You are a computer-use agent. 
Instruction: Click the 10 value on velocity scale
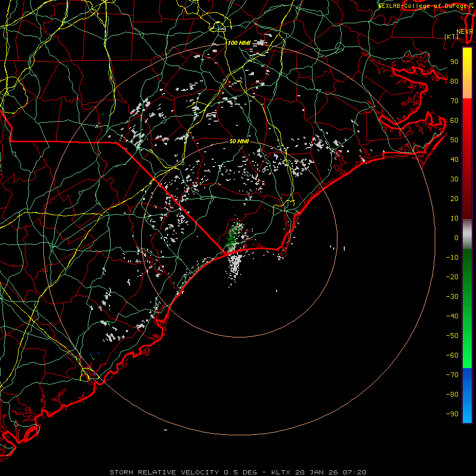click(454, 218)
